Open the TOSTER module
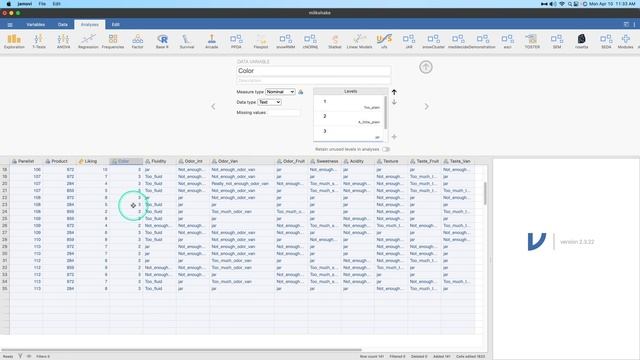The height and width of the screenshot is (360, 640). click(532, 41)
